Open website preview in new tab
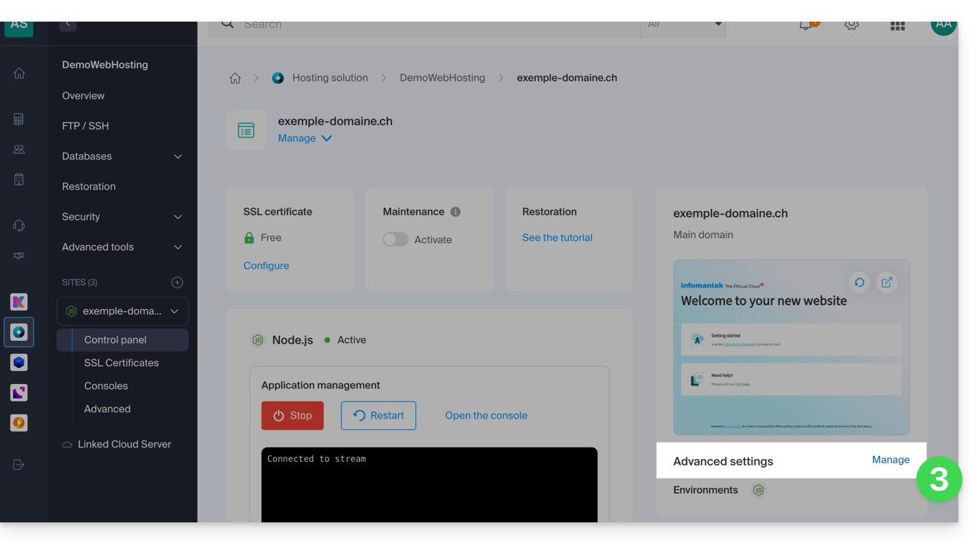980x544 pixels. 887,282
